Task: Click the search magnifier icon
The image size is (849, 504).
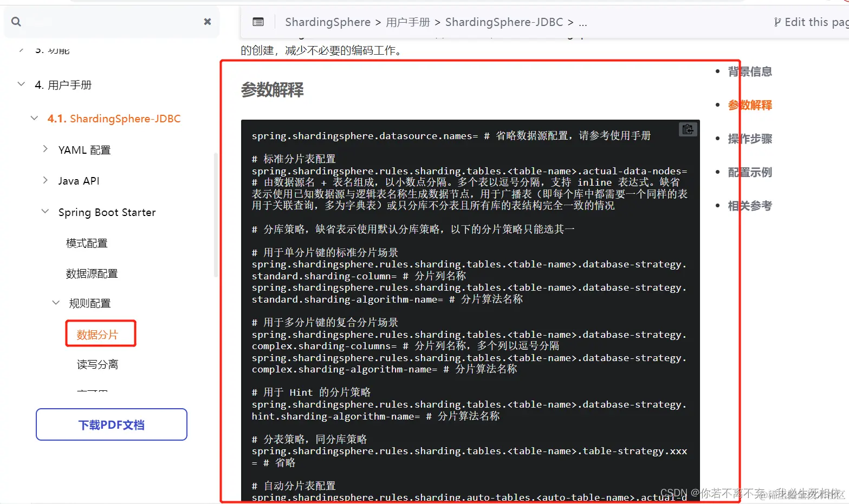Action: pos(16,22)
